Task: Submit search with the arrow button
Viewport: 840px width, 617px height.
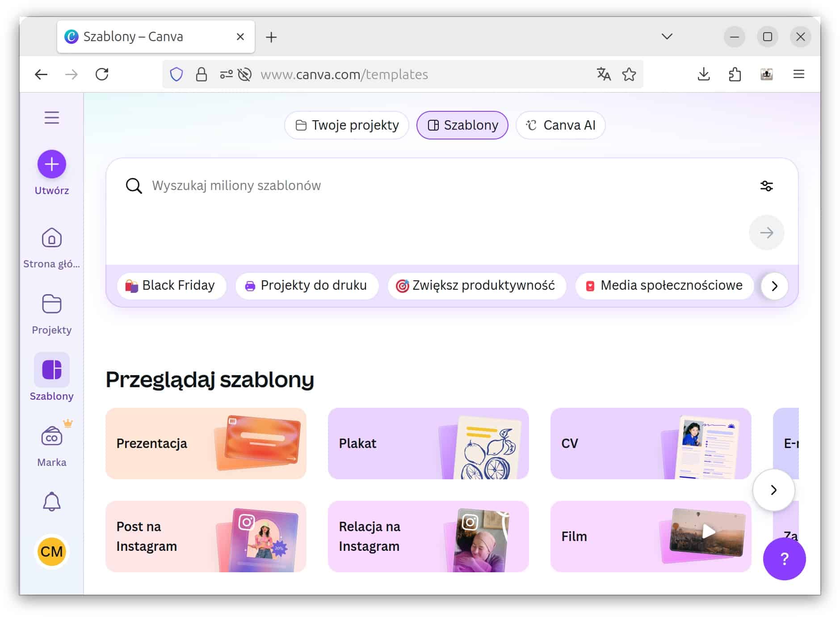Action: click(x=767, y=232)
